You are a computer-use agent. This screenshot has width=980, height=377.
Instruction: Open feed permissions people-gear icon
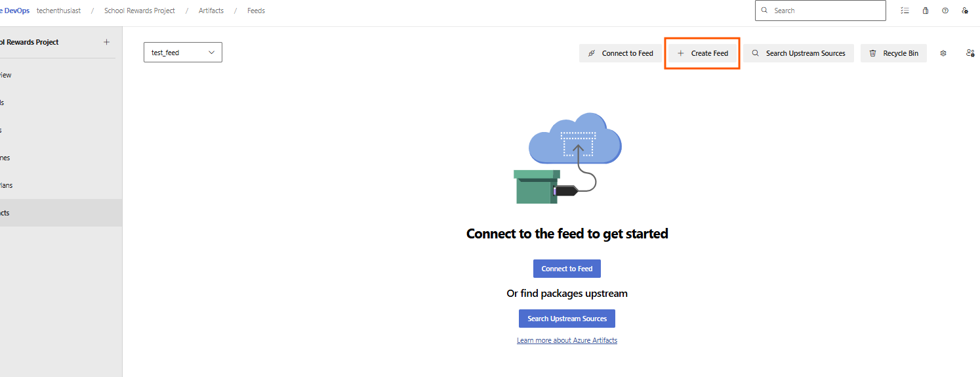pyautogui.click(x=970, y=53)
